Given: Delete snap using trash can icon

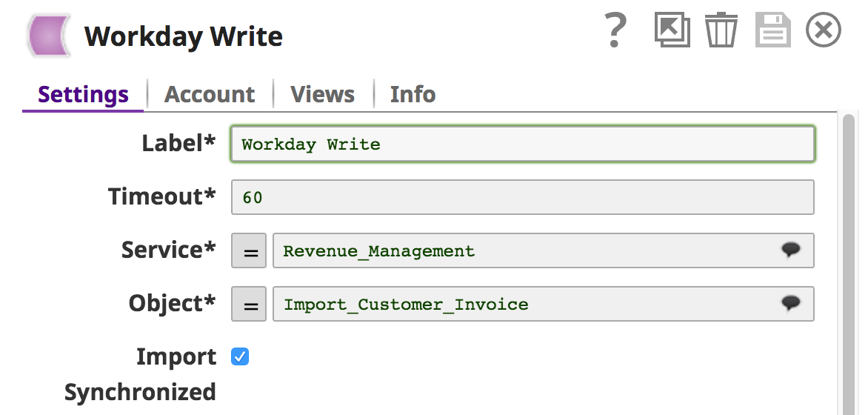Looking at the screenshot, I should coord(721,31).
